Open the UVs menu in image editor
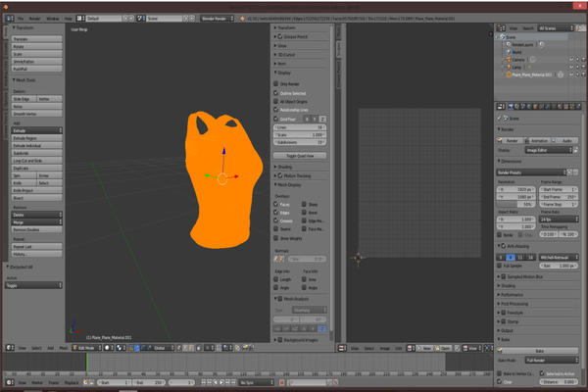 click(399, 349)
